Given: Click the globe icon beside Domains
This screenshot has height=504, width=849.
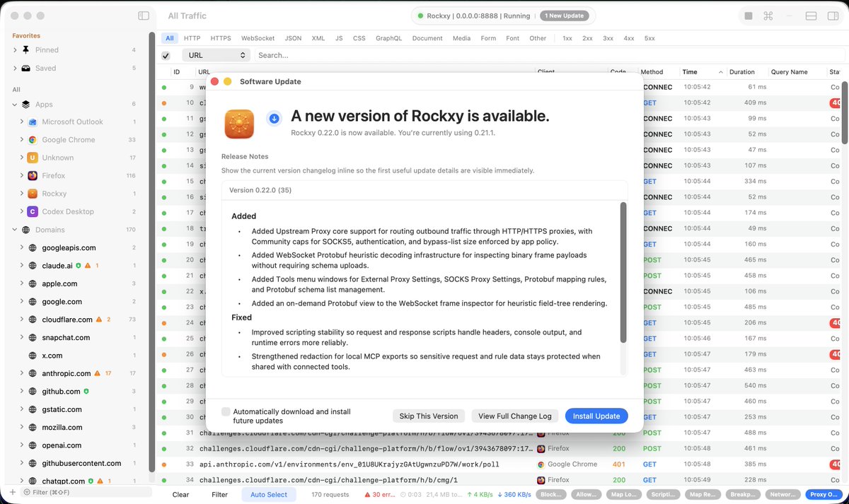Looking at the screenshot, I should tap(26, 230).
